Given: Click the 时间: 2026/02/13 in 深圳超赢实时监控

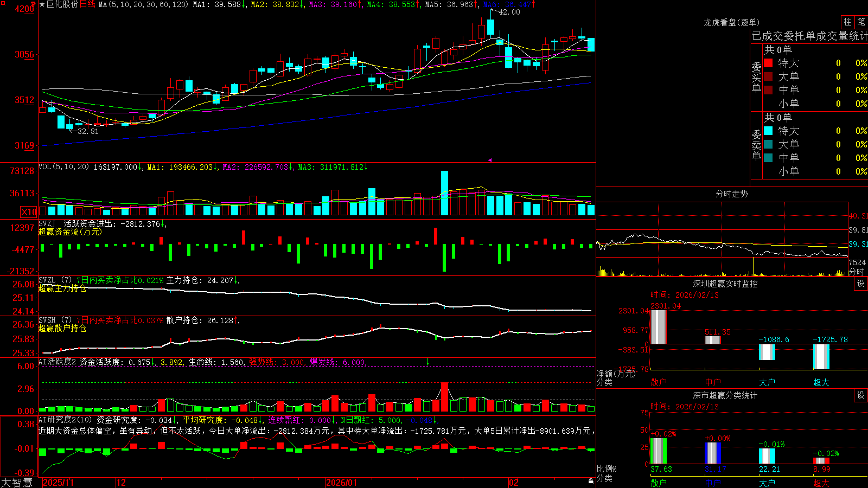Looking at the screenshot, I should point(685,295).
